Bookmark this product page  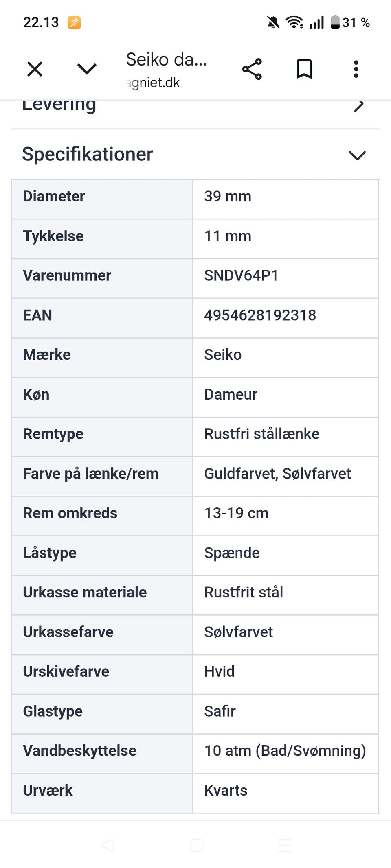304,69
